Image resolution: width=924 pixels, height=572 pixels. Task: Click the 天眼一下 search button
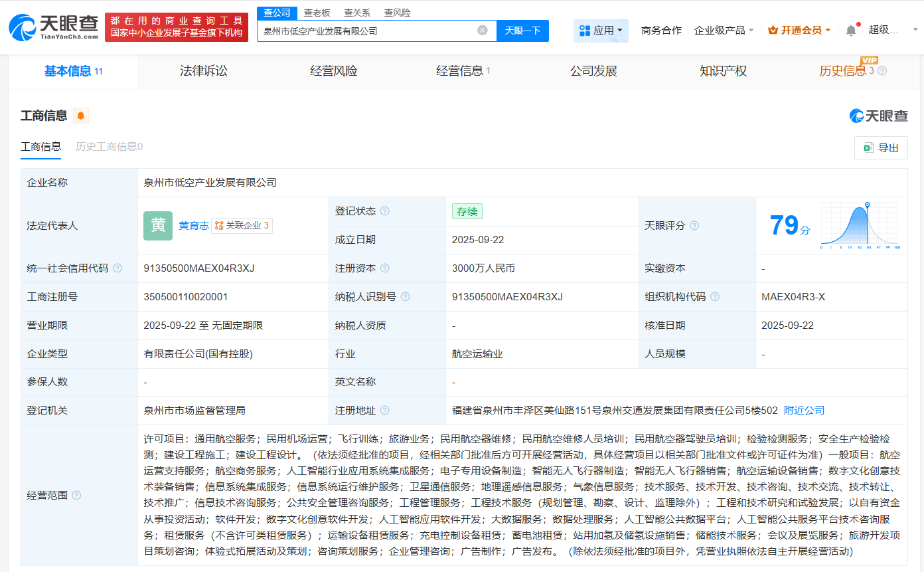click(x=522, y=31)
